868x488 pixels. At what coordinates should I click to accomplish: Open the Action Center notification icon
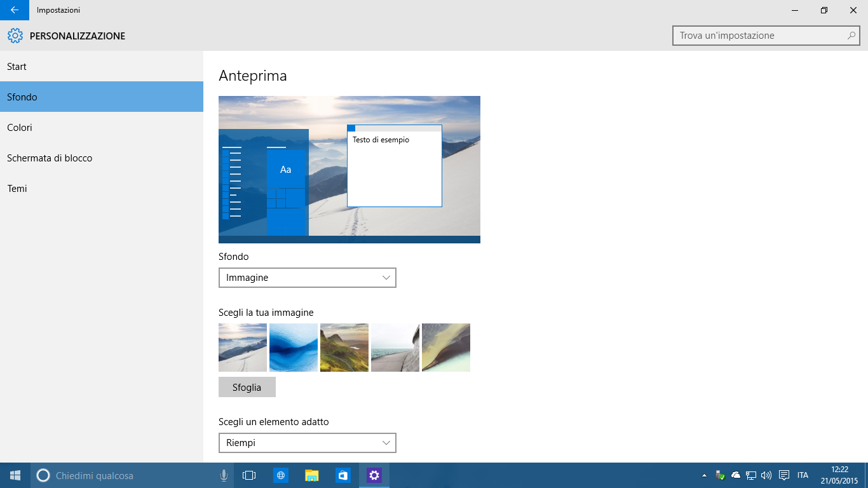coord(784,475)
